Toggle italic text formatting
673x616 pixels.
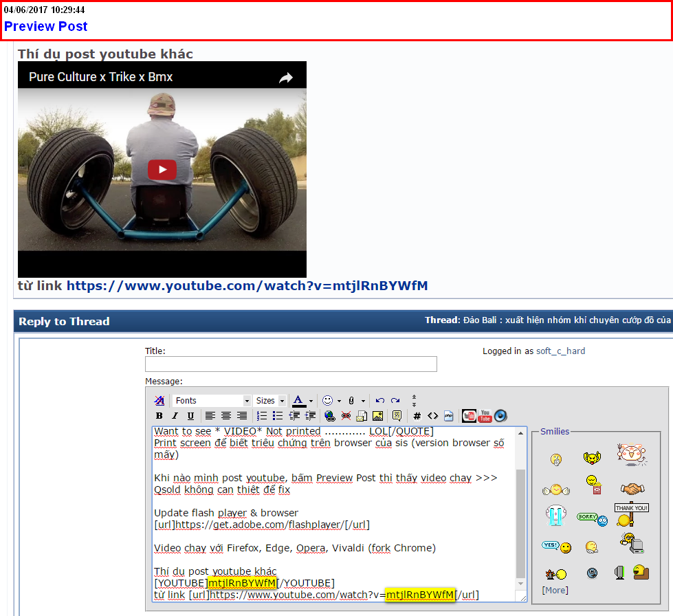point(175,416)
